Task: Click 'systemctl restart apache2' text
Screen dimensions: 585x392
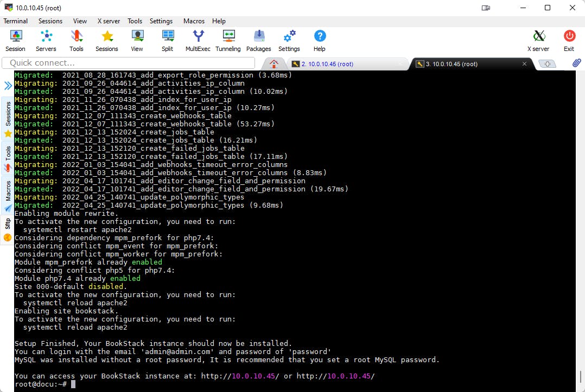Action: tap(77, 229)
